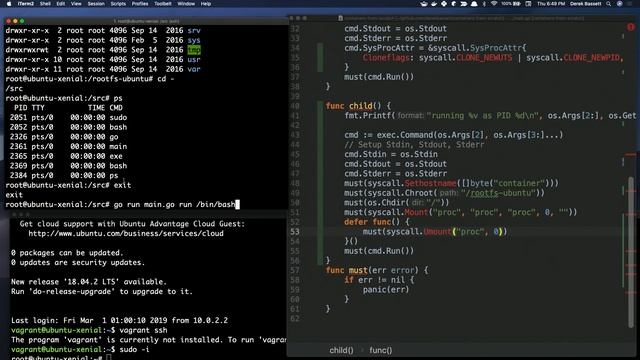Click line number 40 in the gutter
This screenshot has width=640, height=360.
pos(295,106)
